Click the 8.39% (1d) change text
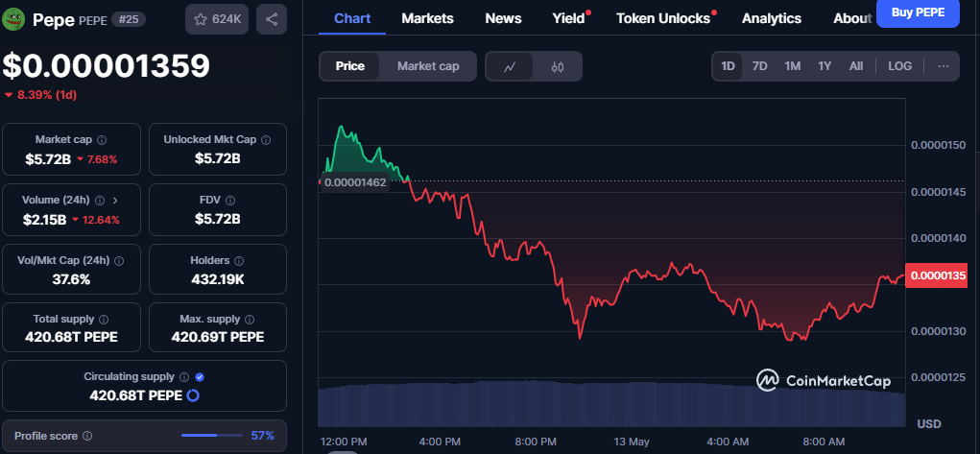 point(46,95)
